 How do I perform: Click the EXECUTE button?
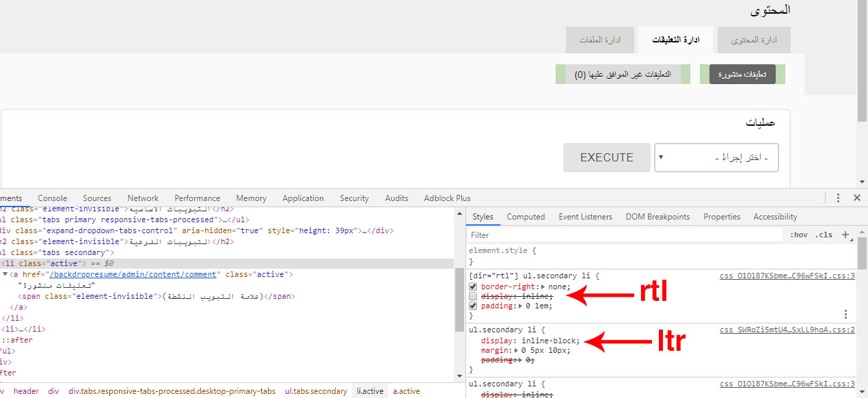[x=606, y=157]
